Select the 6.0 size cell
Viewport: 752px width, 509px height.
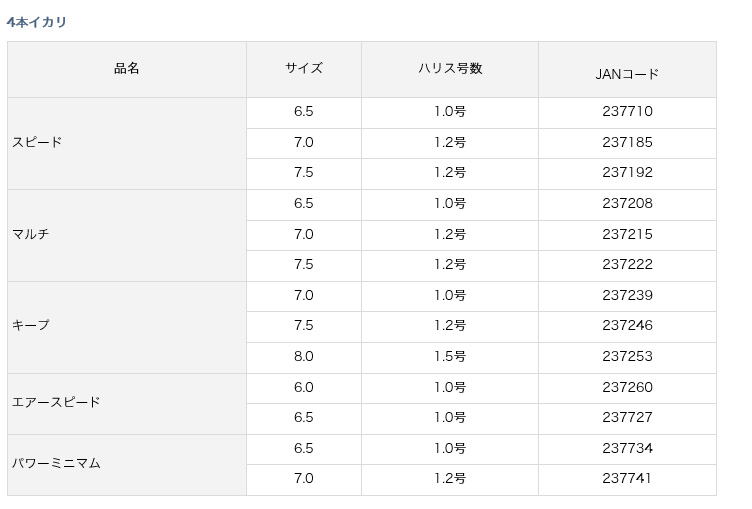[x=304, y=388]
